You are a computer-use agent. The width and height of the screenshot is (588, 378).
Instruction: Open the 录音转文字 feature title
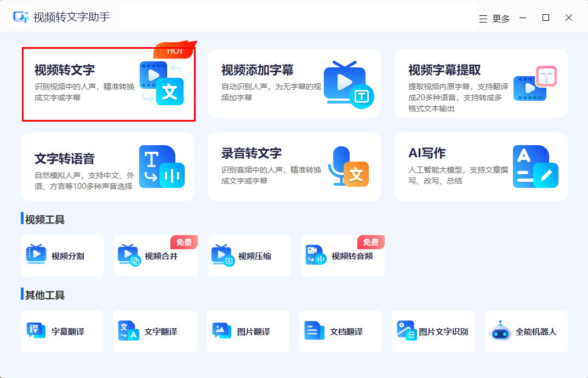tap(251, 153)
